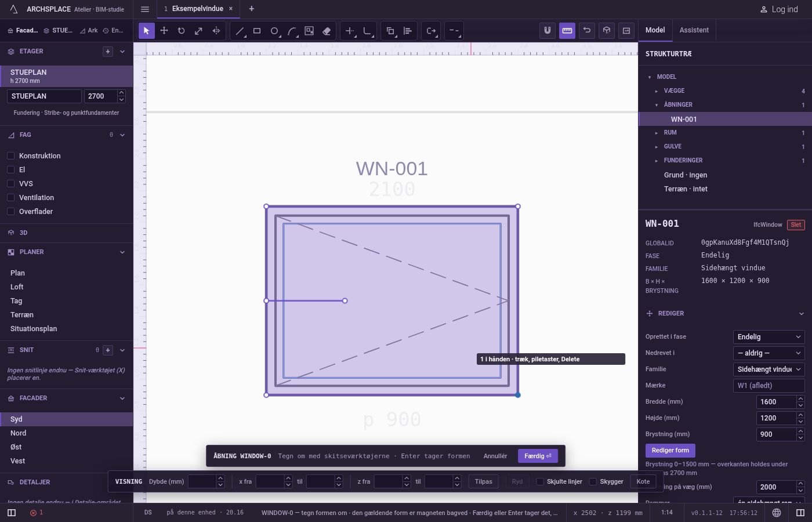Select the Circle sketch tool
The width and height of the screenshot is (812, 522).
point(274,31)
